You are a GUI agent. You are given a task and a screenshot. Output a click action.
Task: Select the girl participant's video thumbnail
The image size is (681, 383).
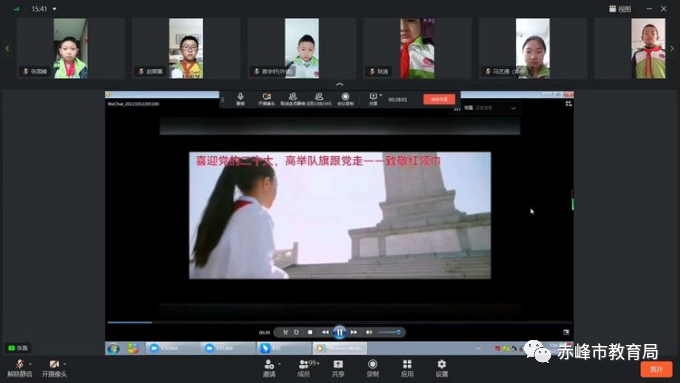533,48
